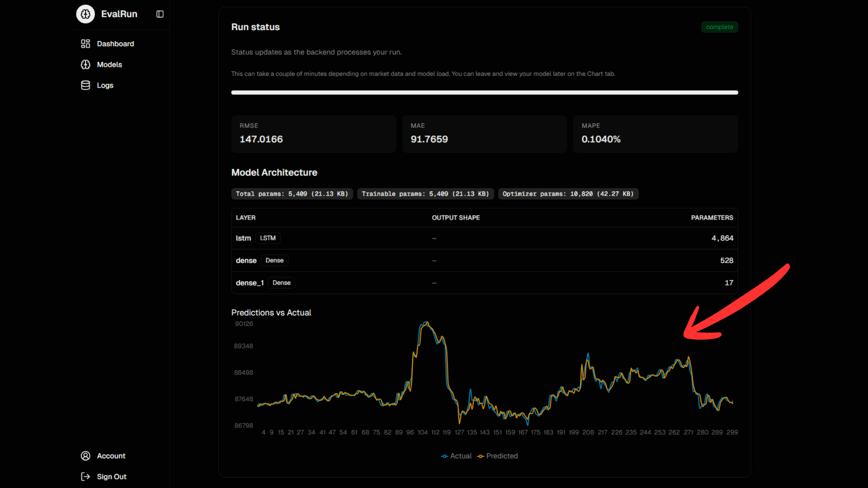The height and width of the screenshot is (488, 868).
Task: Click the Sign Out link
Action: tap(112, 476)
